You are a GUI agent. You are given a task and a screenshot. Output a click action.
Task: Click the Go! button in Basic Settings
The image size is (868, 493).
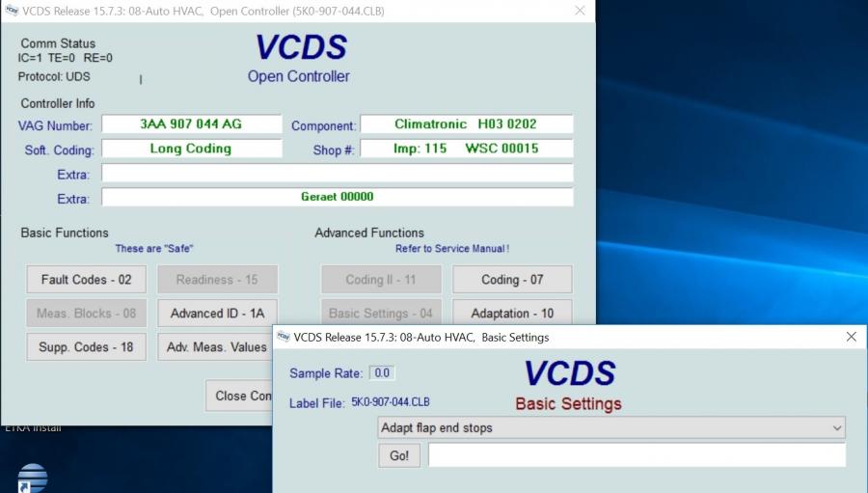[x=399, y=455]
